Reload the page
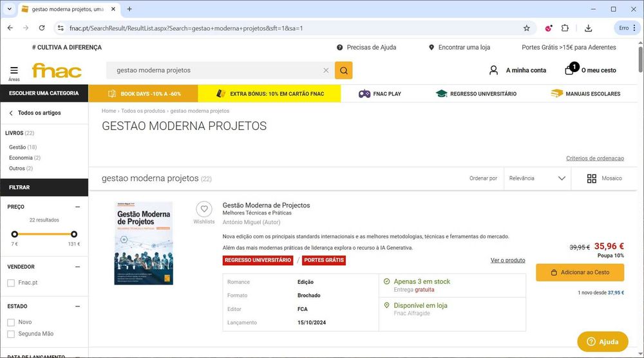 point(41,28)
